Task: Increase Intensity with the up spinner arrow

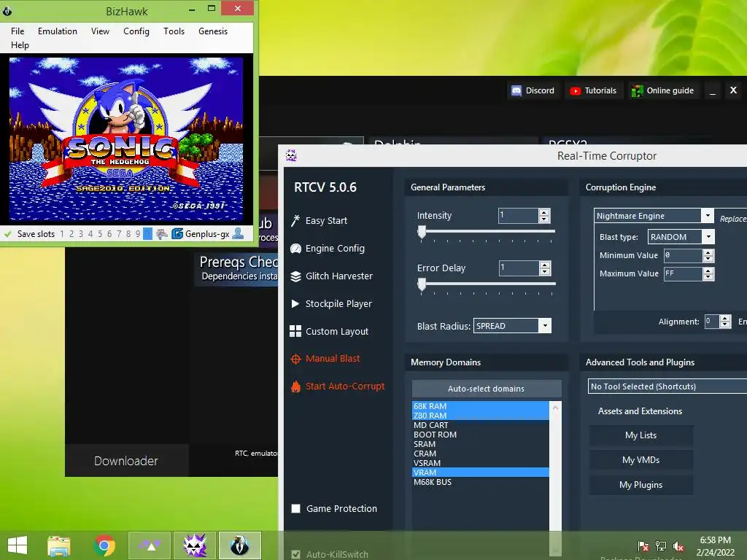Action: pyautogui.click(x=544, y=212)
